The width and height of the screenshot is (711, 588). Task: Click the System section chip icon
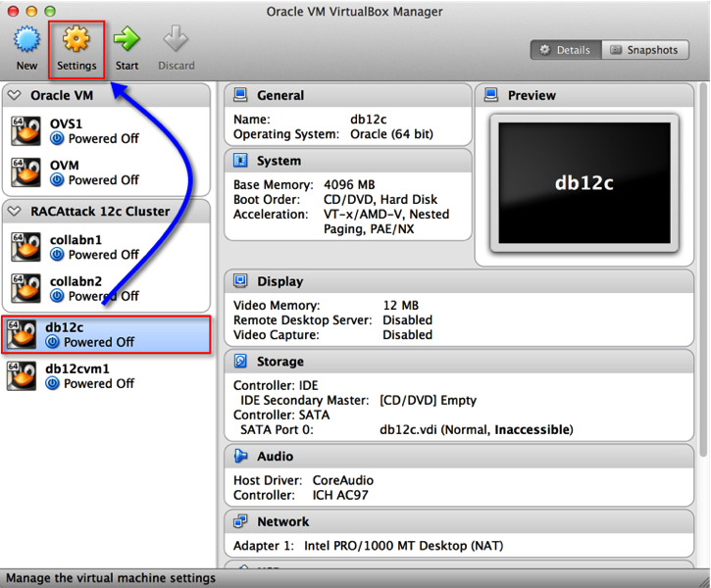click(x=240, y=161)
